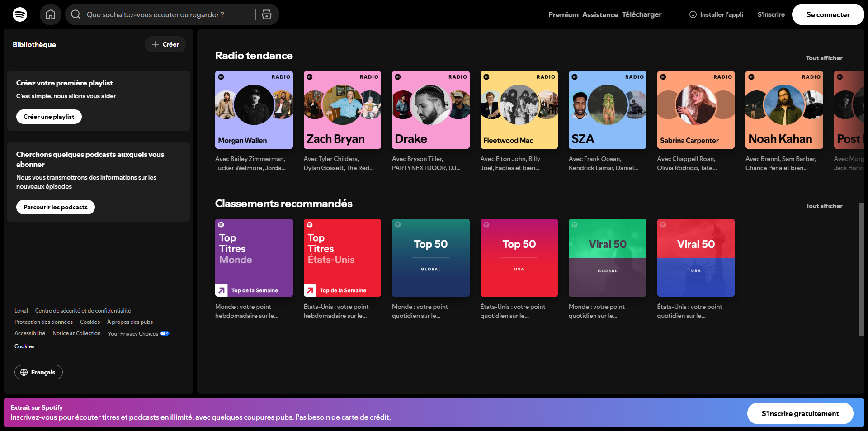Go to the Home icon button

[x=51, y=14]
